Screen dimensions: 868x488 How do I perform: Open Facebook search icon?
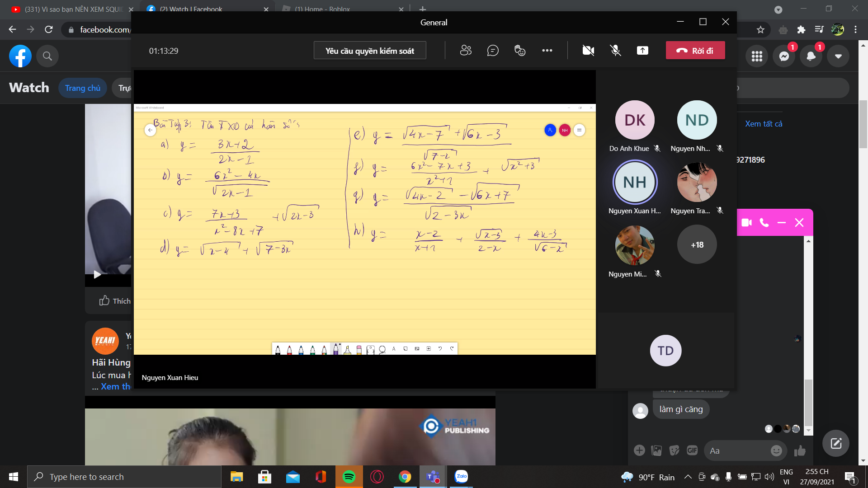click(47, 56)
